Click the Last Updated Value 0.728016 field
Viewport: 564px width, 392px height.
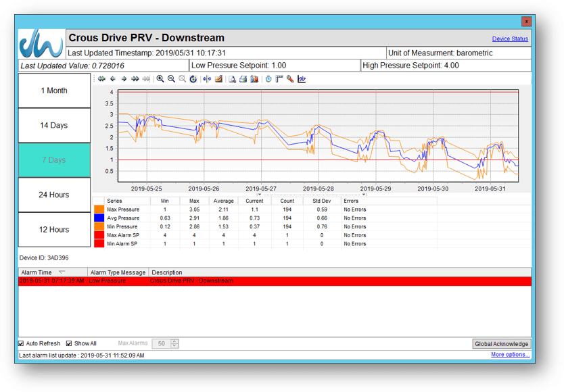click(103, 66)
